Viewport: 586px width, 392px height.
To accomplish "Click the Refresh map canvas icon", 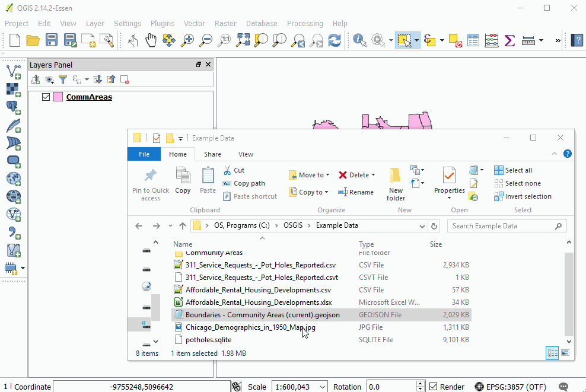I will pyautogui.click(x=335, y=40).
